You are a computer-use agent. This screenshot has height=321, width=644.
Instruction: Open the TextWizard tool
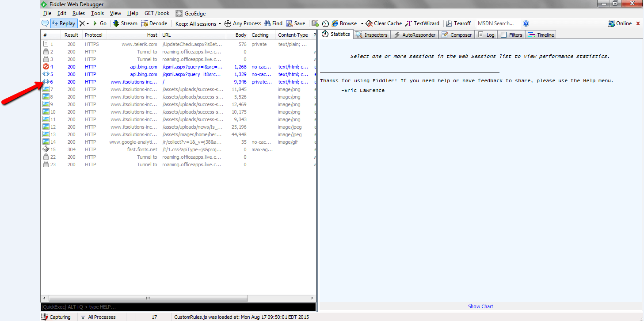point(422,23)
